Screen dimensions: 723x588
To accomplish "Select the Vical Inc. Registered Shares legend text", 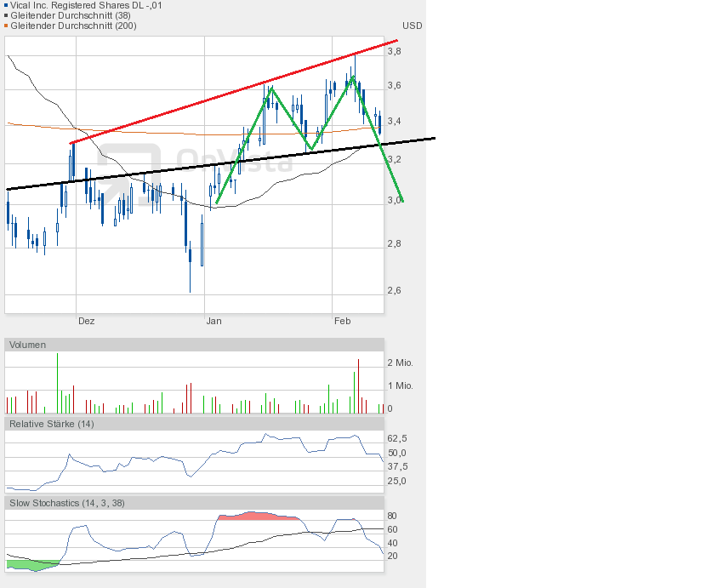I will (x=87, y=5).
